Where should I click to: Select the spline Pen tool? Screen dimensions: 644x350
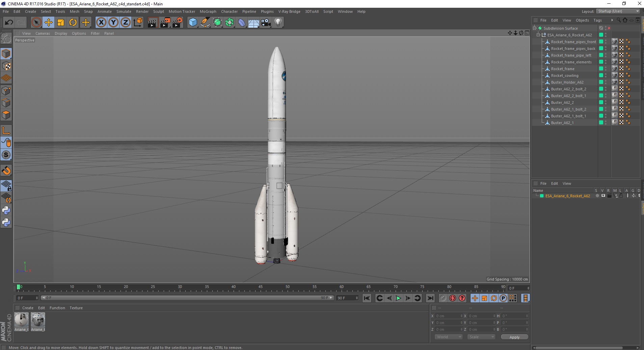[205, 23]
